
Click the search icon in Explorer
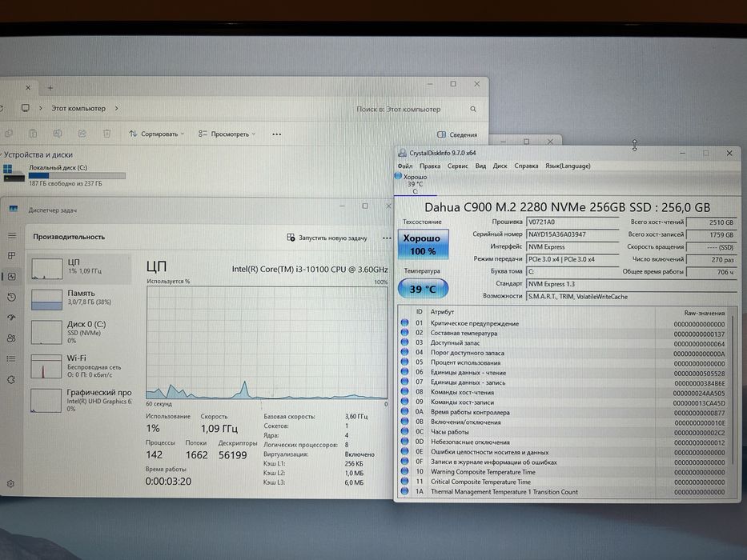coord(473,109)
